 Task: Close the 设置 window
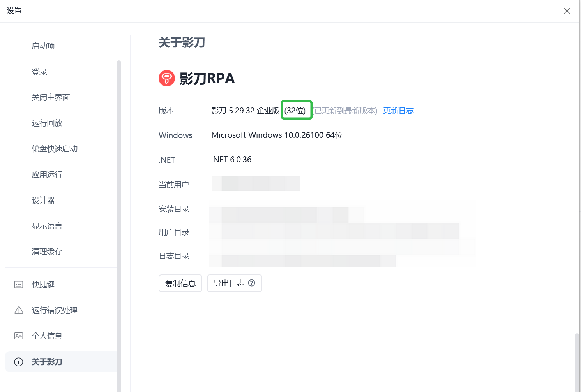click(x=567, y=11)
